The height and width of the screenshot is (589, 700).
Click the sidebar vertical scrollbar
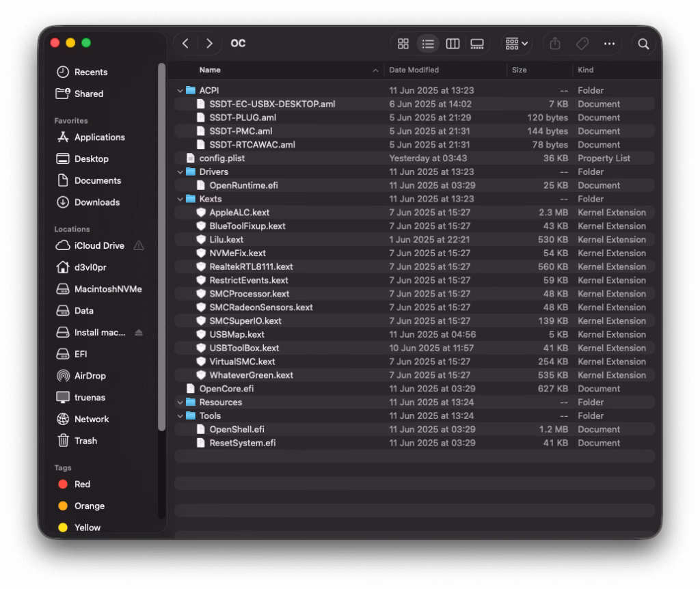tap(161, 247)
